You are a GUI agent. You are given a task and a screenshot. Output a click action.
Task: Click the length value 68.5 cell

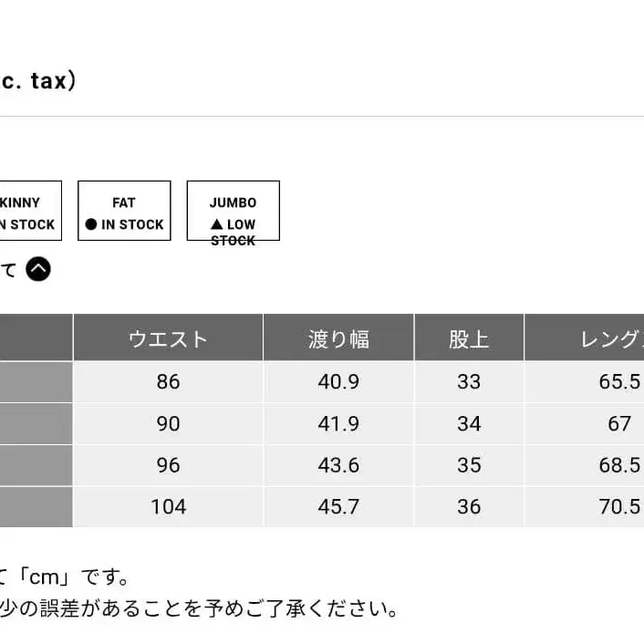619,465
